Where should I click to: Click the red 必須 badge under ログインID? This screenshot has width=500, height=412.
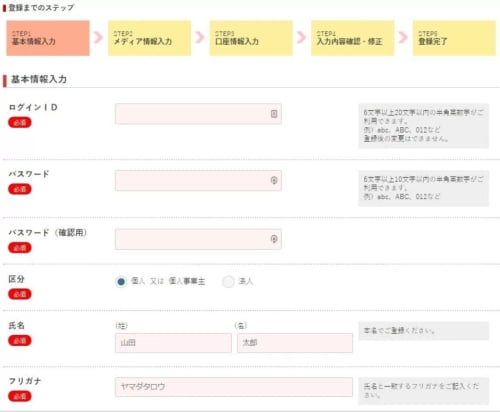[20, 123]
